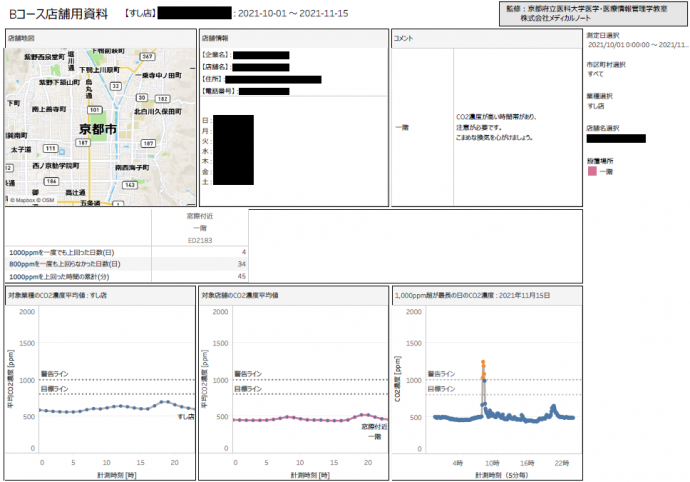This screenshot has height=482, width=690.
Task: Click the 西ノ京勧学院町 place name on map
Action: point(56,166)
